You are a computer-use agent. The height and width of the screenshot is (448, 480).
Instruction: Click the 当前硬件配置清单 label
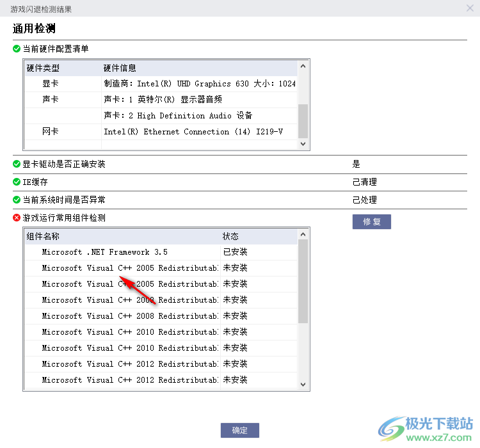[56, 49]
